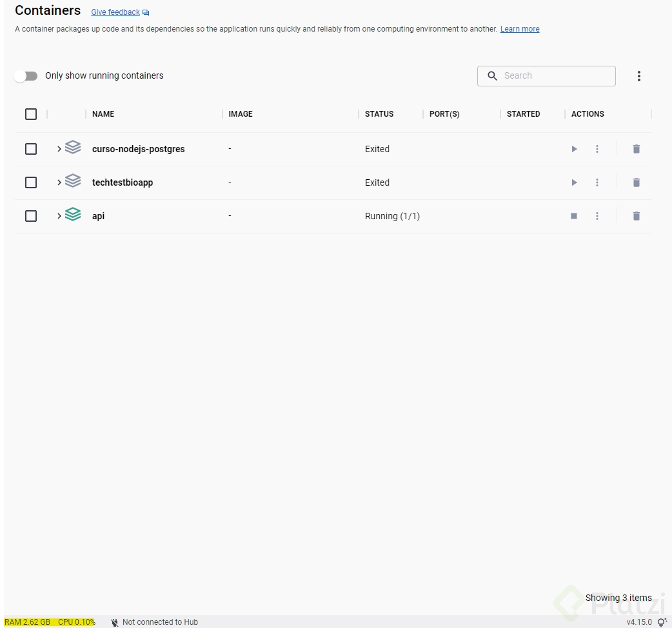Click the ACTIONS column header

pyautogui.click(x=588, y=114)
